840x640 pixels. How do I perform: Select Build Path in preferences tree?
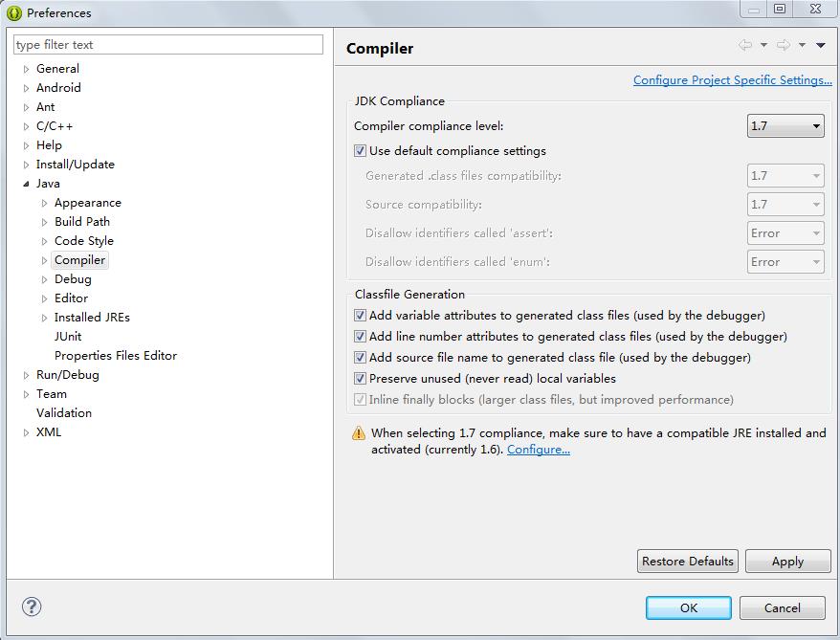(x=82, y=222)
